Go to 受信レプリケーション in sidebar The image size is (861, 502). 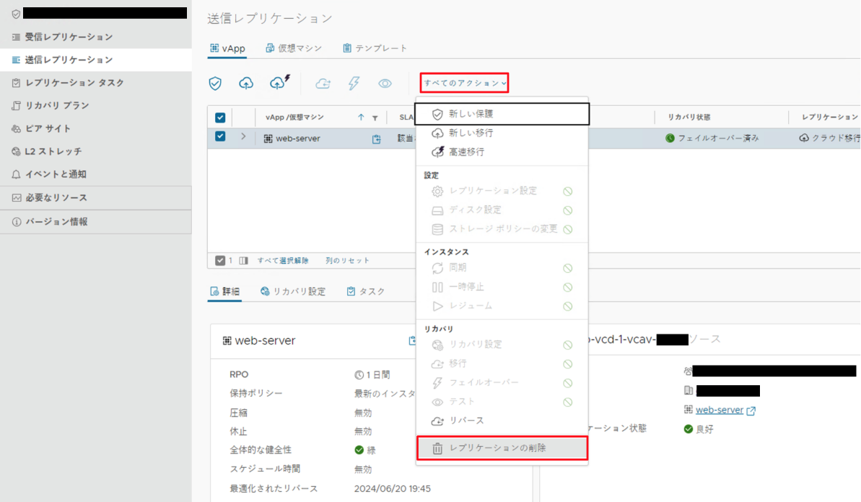(x=96, y=37)
